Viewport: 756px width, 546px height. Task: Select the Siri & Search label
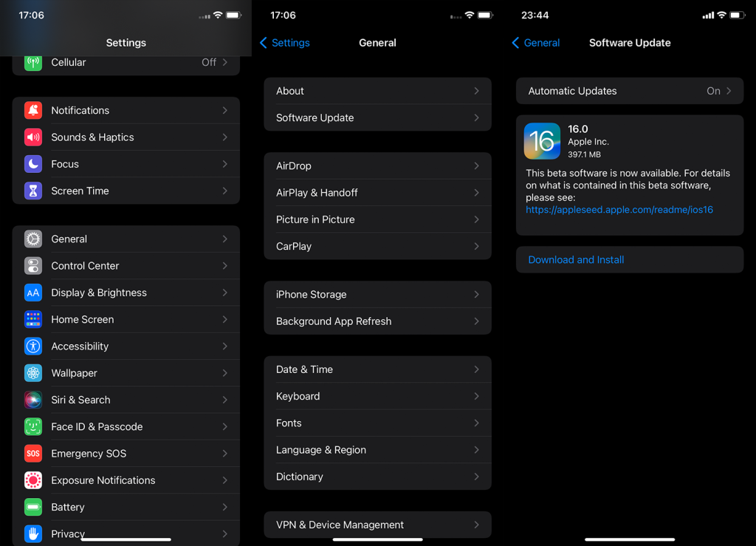point(80,400)
